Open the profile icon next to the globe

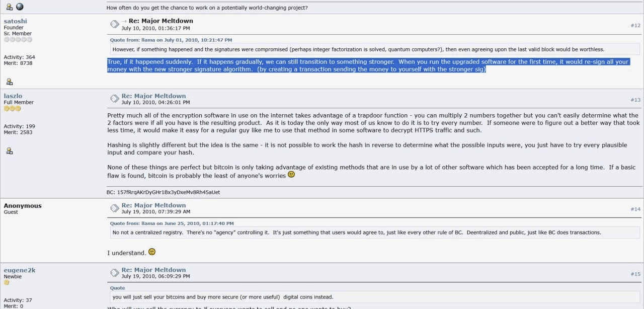[x=9, y=7]
